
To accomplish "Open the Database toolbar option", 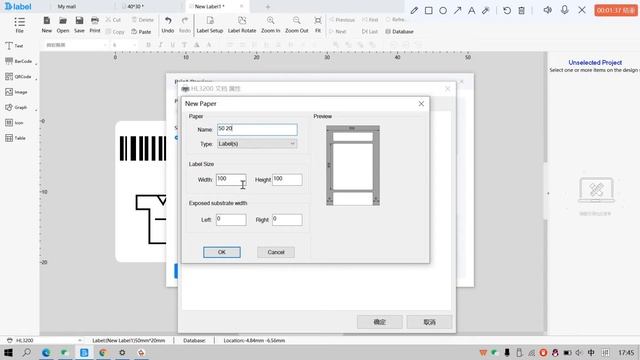I will point(399,31).
